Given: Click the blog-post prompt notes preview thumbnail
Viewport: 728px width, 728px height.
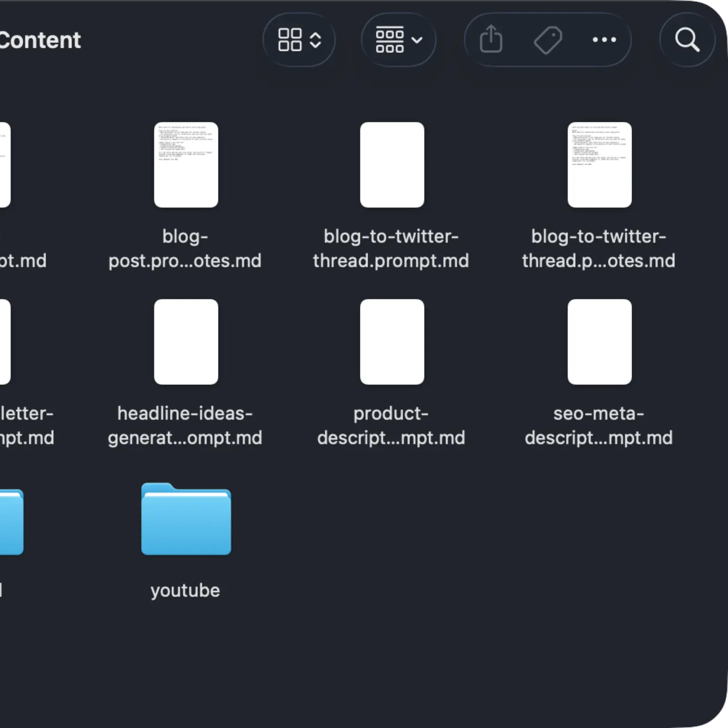Looking at the screenshot, I should point(186,165).
